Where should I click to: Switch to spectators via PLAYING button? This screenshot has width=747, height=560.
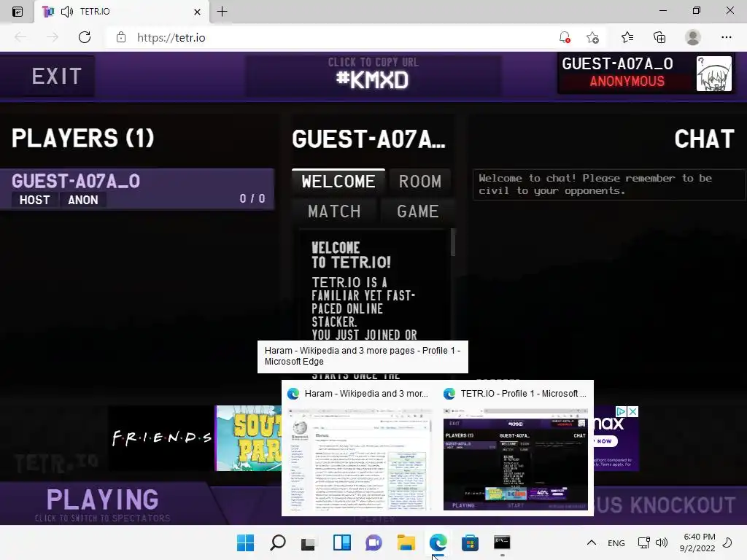click(x=104, y=504)
